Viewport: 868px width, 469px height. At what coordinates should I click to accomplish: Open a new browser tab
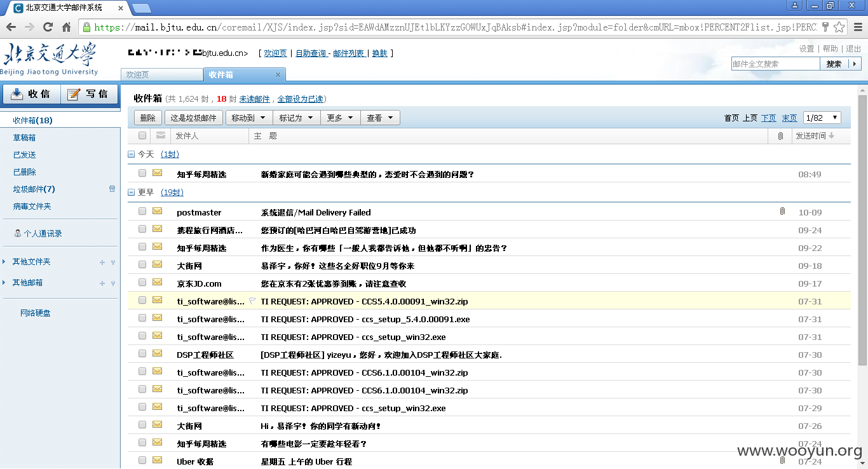pos(142,8)
